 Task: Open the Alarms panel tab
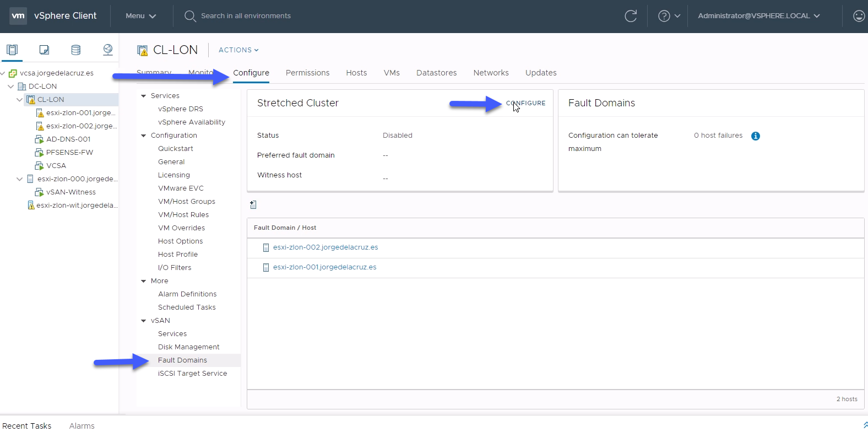click(x=82, y=426)
